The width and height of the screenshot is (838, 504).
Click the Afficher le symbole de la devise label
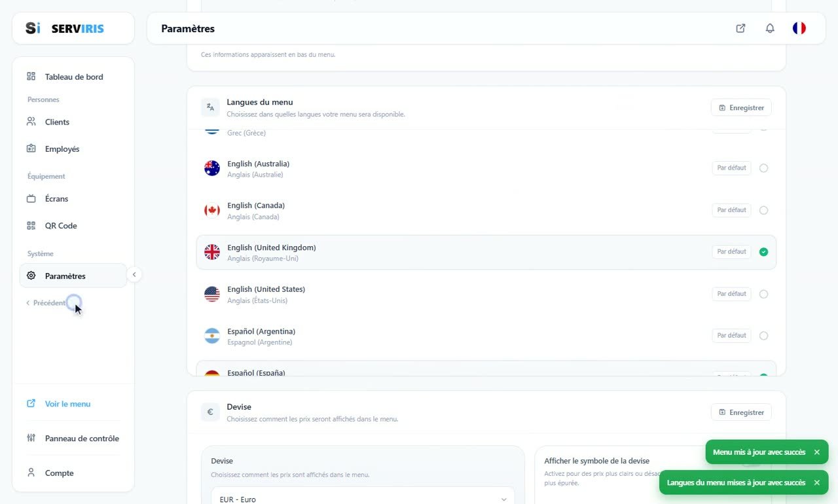(x=596, y=461)
